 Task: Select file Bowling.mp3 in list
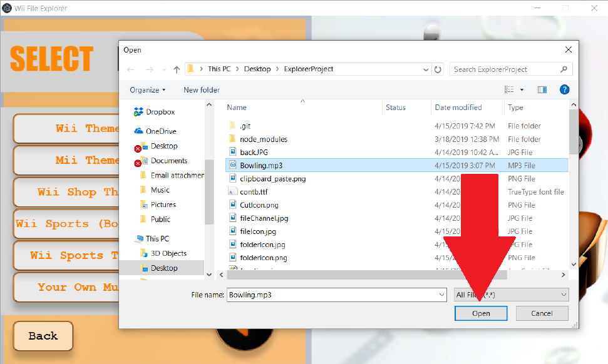(397, 165)
